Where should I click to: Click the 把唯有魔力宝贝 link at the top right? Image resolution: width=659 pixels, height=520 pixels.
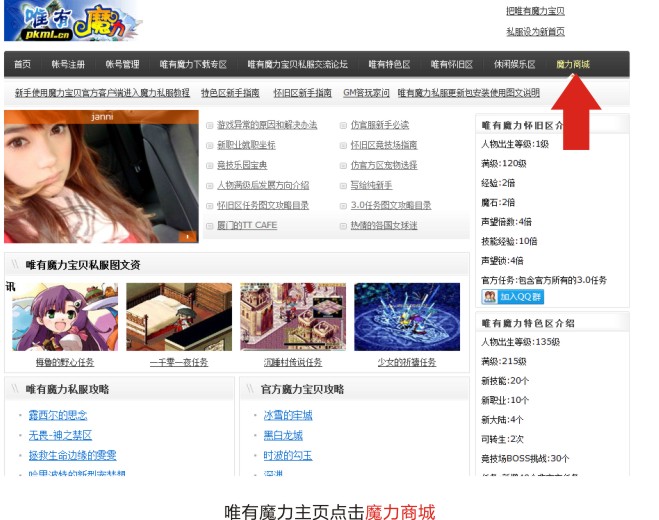535,11
